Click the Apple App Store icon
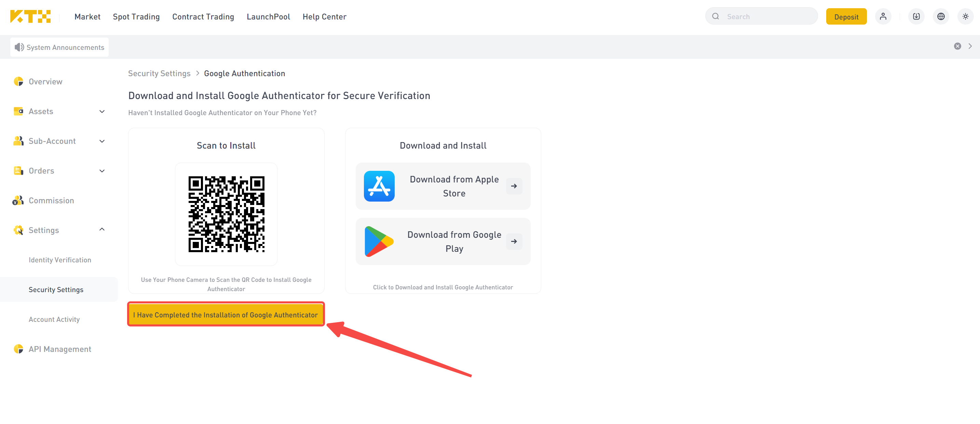The height and width of the screenshot is (424, 980). pos(379,186)
